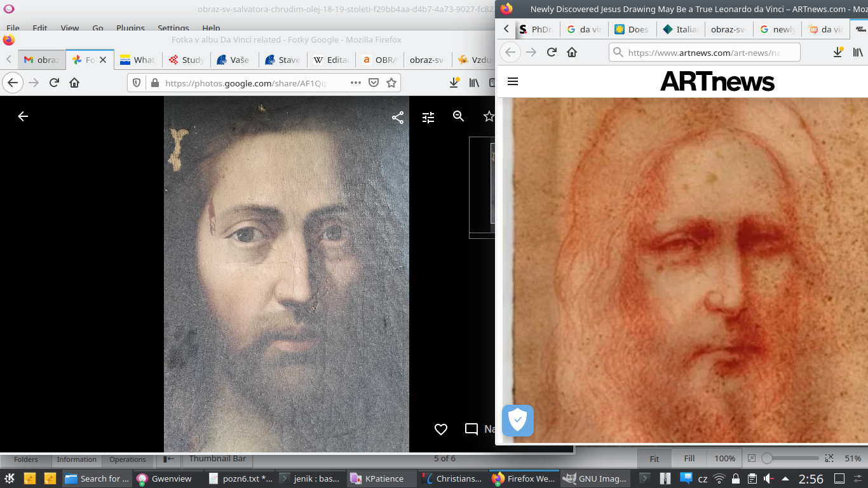Open the Settings menu in Gwenview
Image resolution: width=868 pixels, height=488 pixels.
pos(173,28)
